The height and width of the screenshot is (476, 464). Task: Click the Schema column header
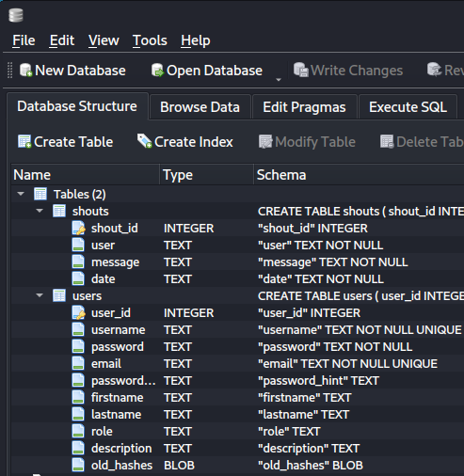[x=360, y=175]
